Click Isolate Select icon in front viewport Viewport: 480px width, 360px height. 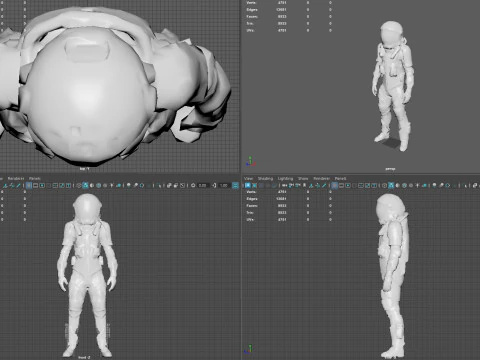point(159,185)
